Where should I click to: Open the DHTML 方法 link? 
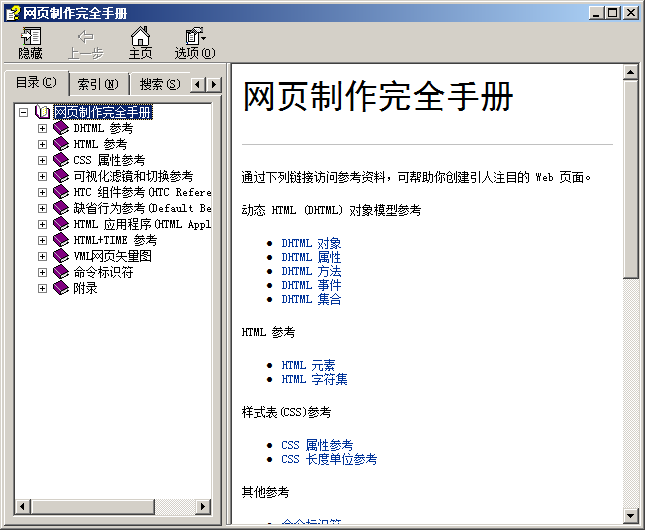[311, 271]
